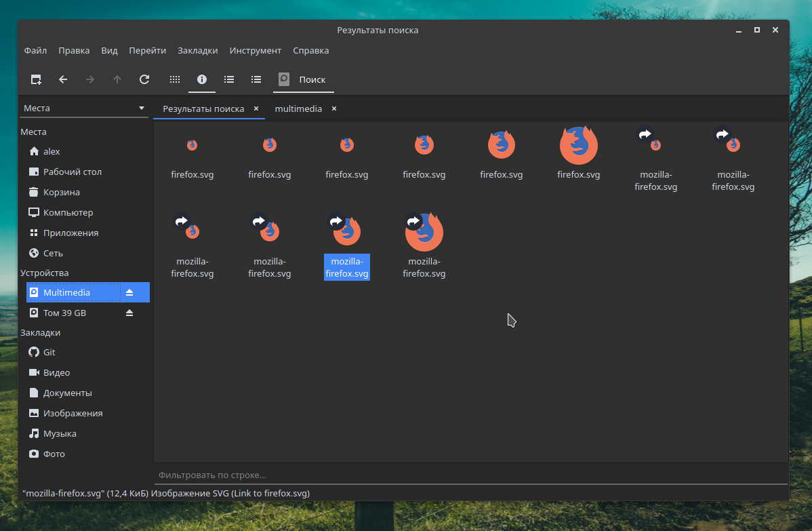Switch to detailed list view (second list icon)
The width and height of the screenshot is (812, 531).
coord(256,79)
